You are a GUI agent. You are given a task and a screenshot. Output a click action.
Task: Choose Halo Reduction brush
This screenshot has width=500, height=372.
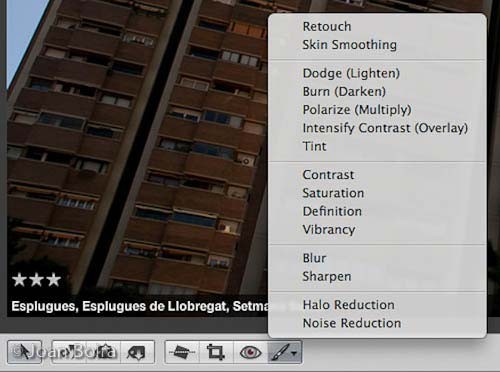click(377, 305)
